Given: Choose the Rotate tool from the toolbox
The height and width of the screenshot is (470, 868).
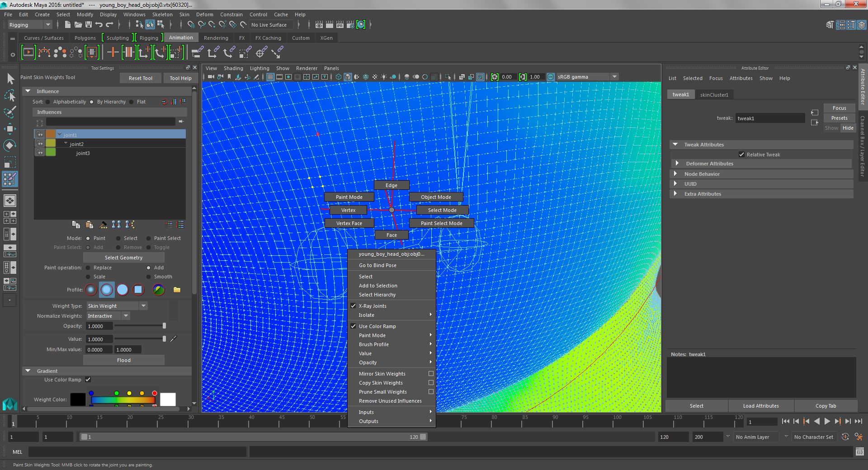Looking at the screenshot, I should [x=10, y=145].
